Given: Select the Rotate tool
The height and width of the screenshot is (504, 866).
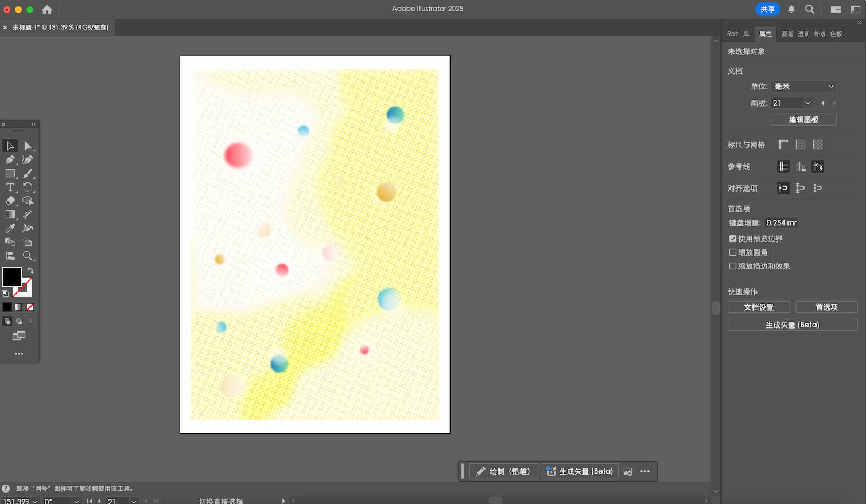Looking at the screenshot, I should (x=28, y=187).
